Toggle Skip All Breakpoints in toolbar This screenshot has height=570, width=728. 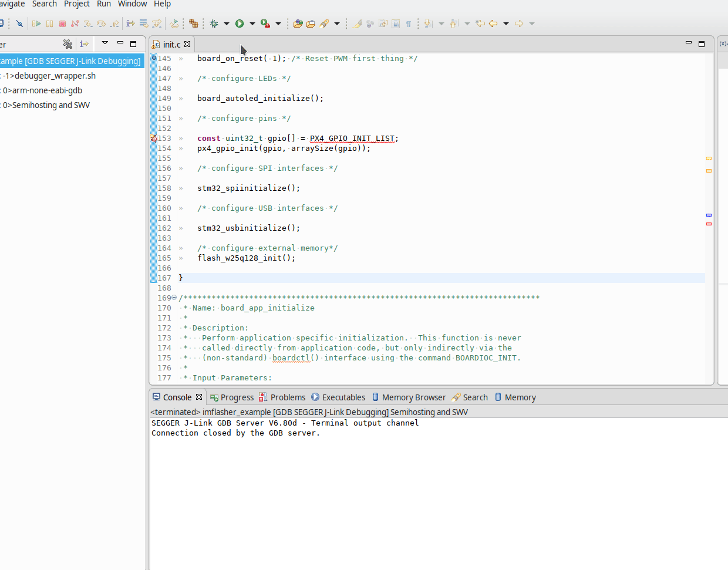[x=19, y=23]
